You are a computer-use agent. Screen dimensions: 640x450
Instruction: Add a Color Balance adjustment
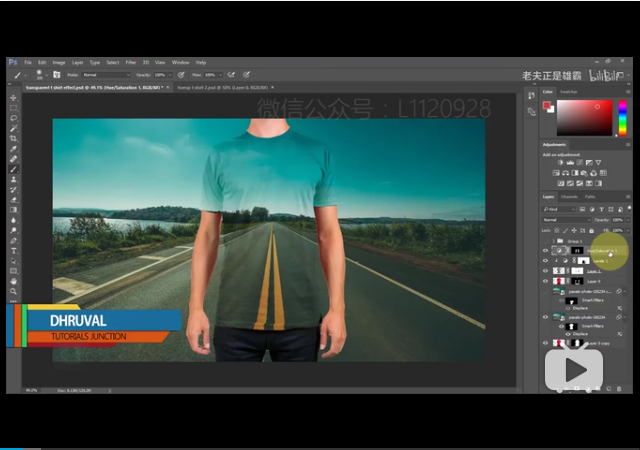pyautogui.click(x=565, y=173)
